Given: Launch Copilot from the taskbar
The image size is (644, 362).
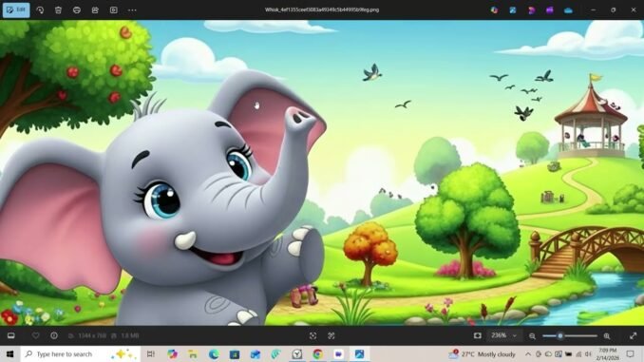Looking at the screenshot, I should [x=172, y=353].
